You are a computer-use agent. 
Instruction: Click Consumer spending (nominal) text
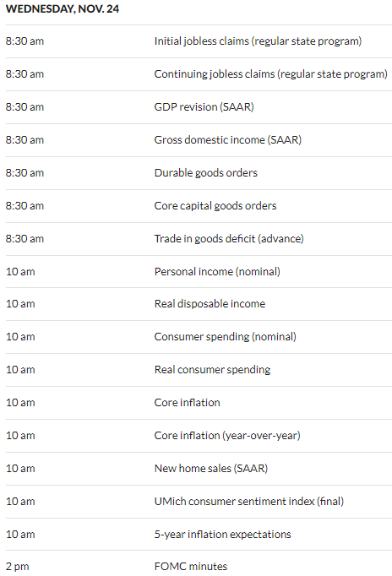click(x=226, y=337)
